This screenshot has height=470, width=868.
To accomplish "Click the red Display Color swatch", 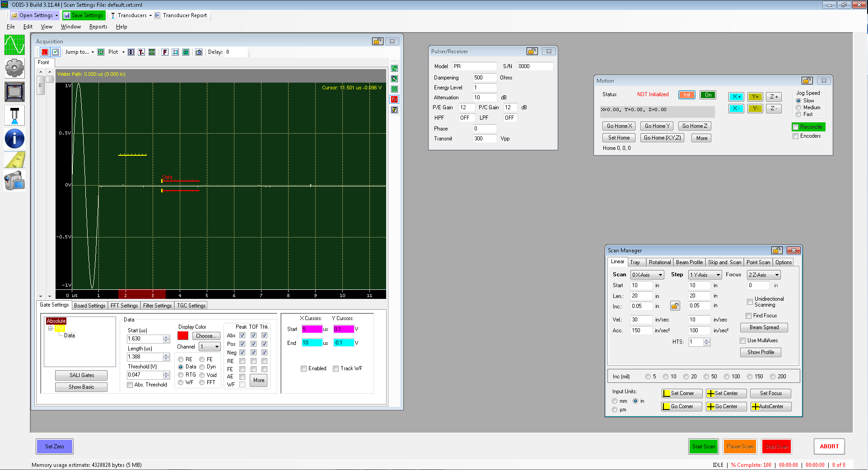I will point(183,336).
